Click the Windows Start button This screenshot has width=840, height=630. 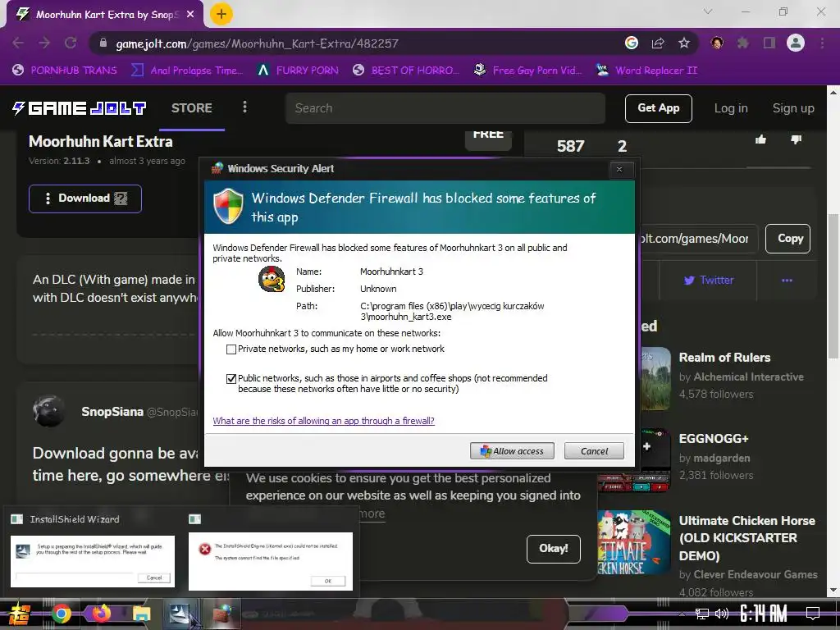click(20, 614)
